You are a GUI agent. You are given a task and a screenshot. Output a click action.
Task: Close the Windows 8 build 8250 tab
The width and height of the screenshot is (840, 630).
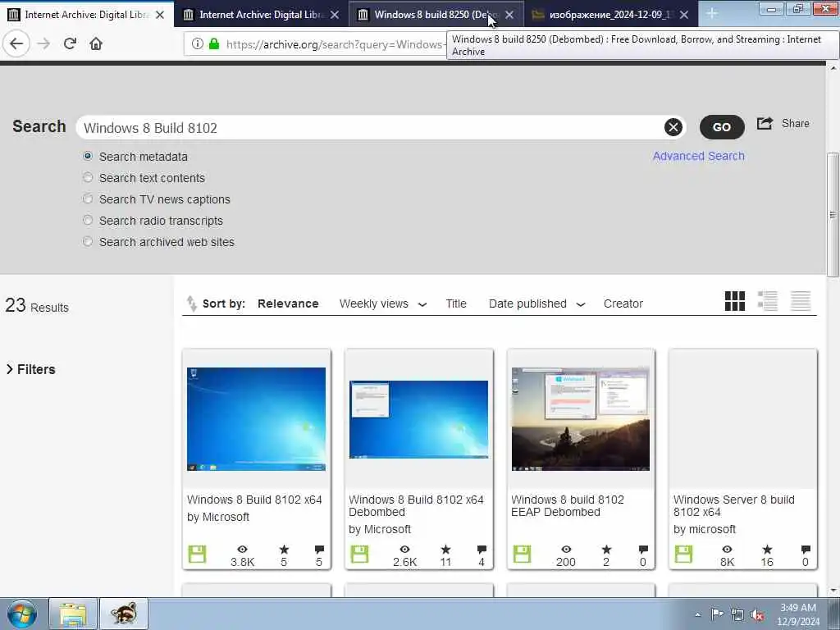(509, 15)
